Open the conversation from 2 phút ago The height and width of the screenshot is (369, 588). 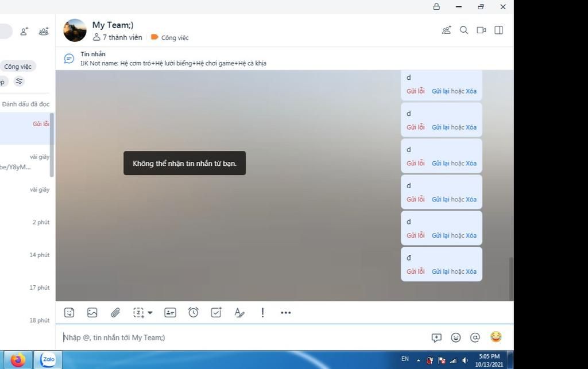(x=25, y=227)
